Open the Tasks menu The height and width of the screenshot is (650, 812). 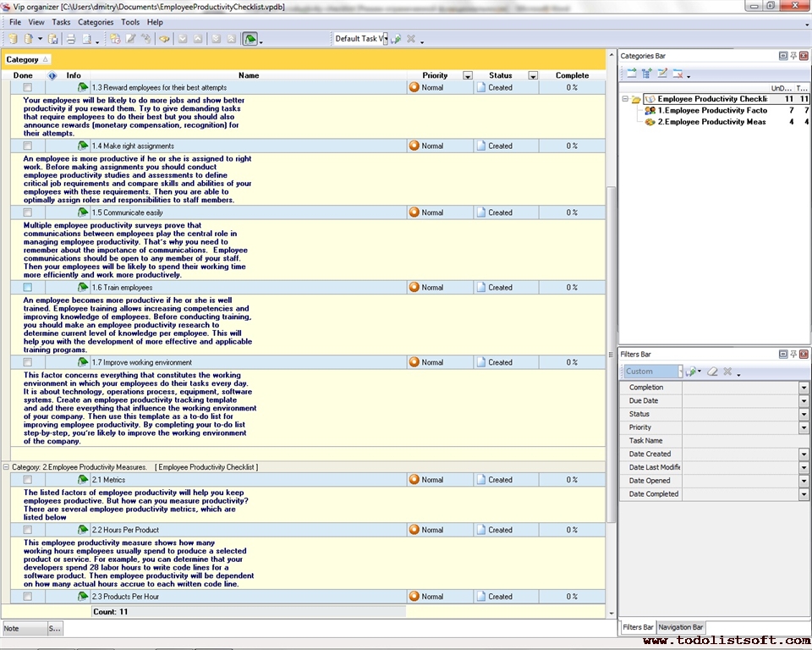coord(59,22)
